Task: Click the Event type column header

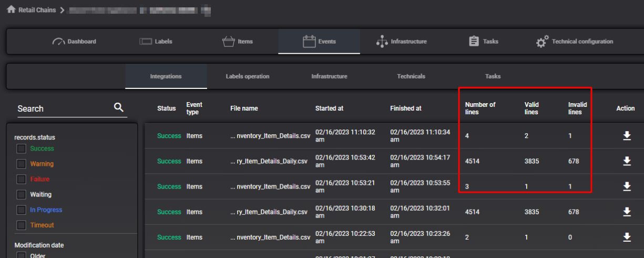Action: pos(194,108)
